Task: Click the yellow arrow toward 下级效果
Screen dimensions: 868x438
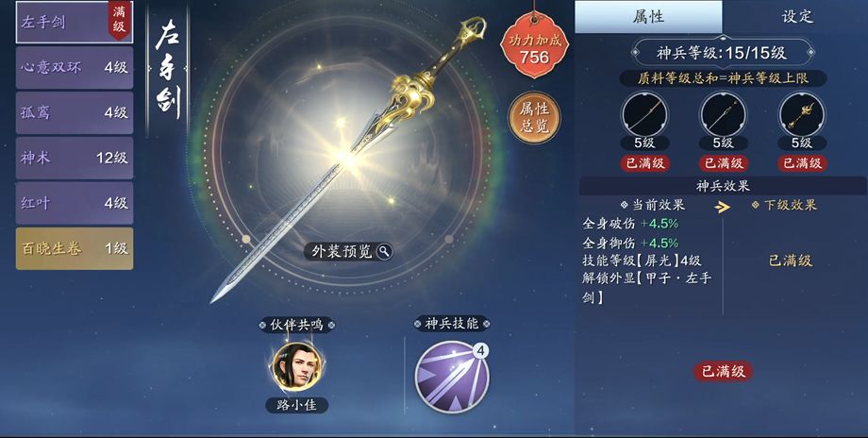Action: (722, 207)
